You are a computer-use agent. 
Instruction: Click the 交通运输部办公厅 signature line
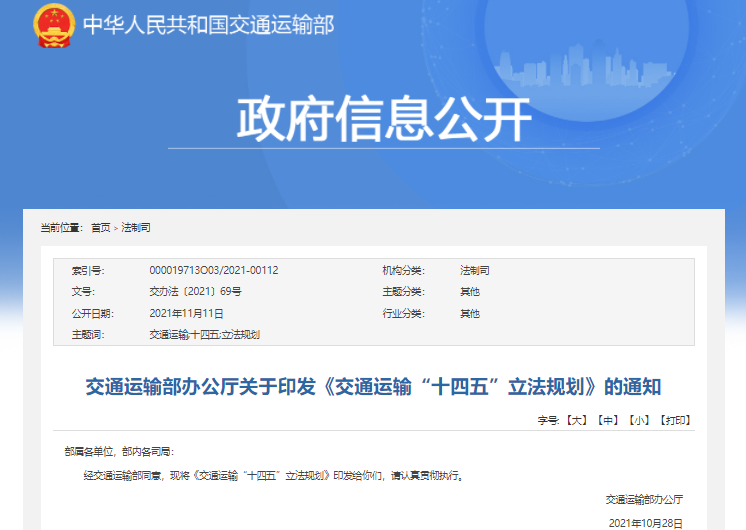click(644, 499)
